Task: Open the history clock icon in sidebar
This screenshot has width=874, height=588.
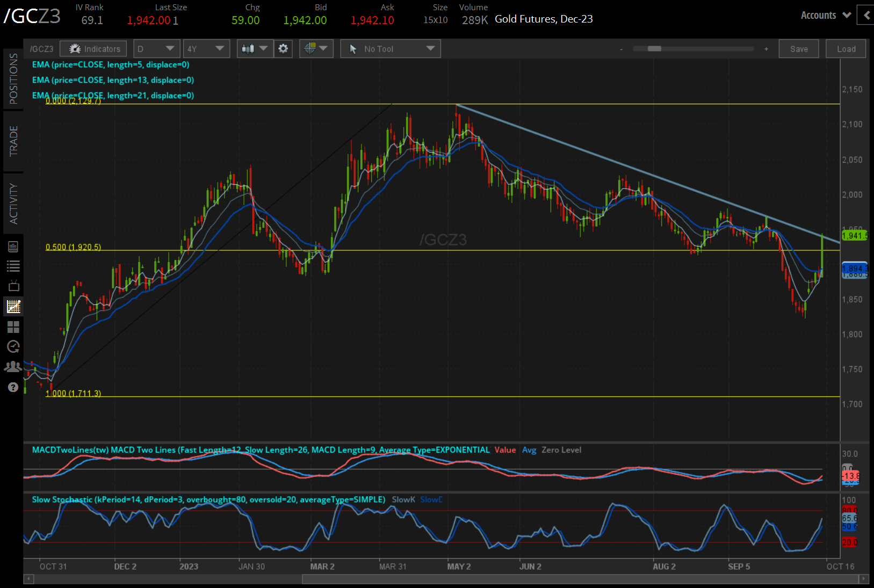Action: click(x=13, y=346)
